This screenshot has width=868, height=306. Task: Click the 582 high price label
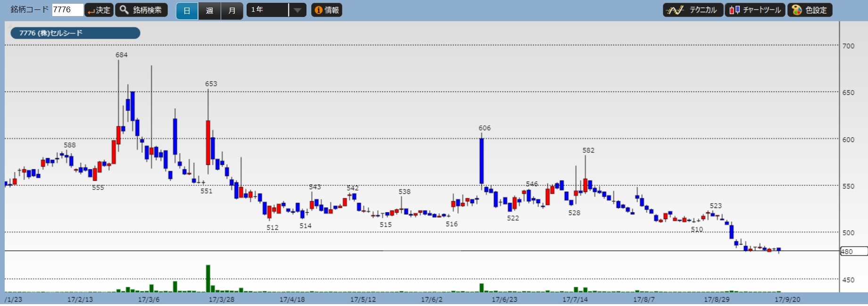click(588, 150)
